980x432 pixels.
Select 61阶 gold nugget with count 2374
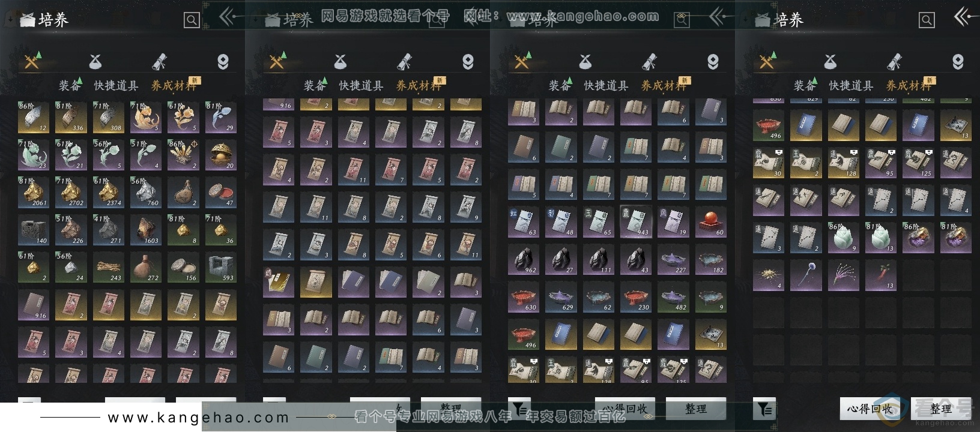pos(108,192)
